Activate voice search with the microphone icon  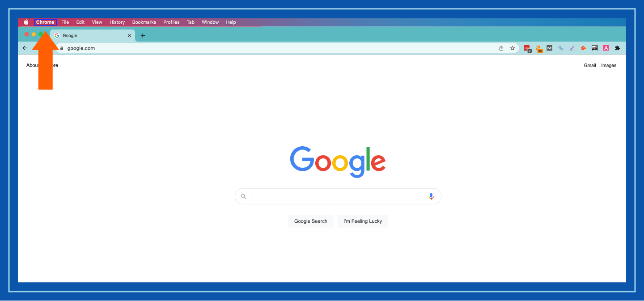coord(431,196)
